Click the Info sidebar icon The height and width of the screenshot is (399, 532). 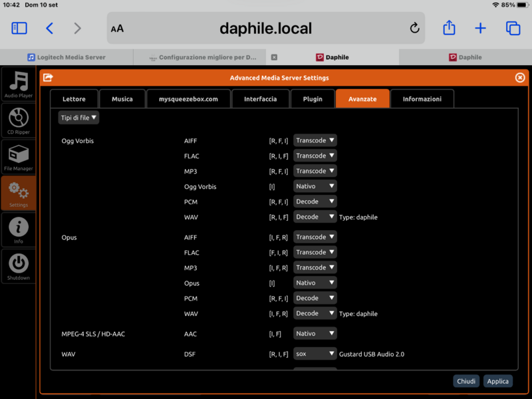pyautogui.click(x=19, y=230)
